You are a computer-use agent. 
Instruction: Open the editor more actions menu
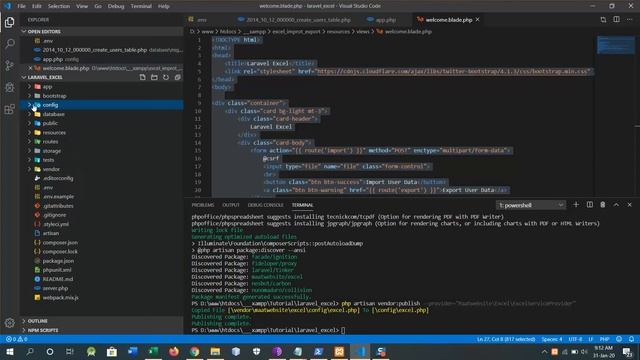pos(629,20)
